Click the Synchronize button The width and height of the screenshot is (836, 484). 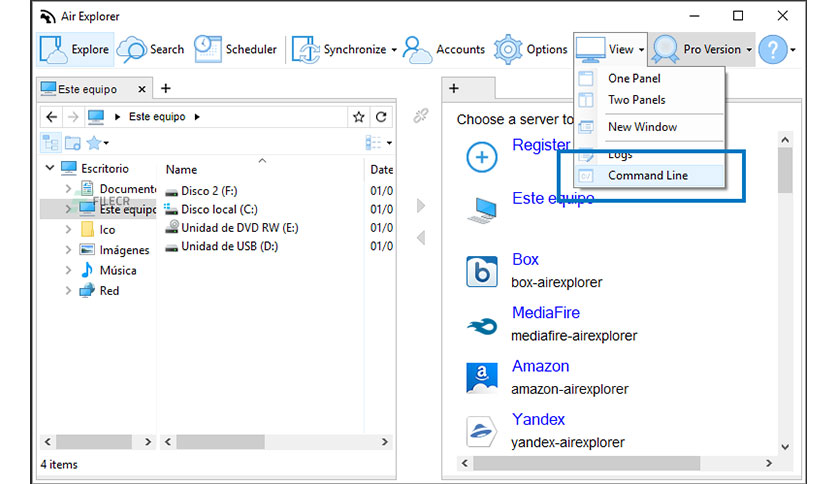click(340, 49)
